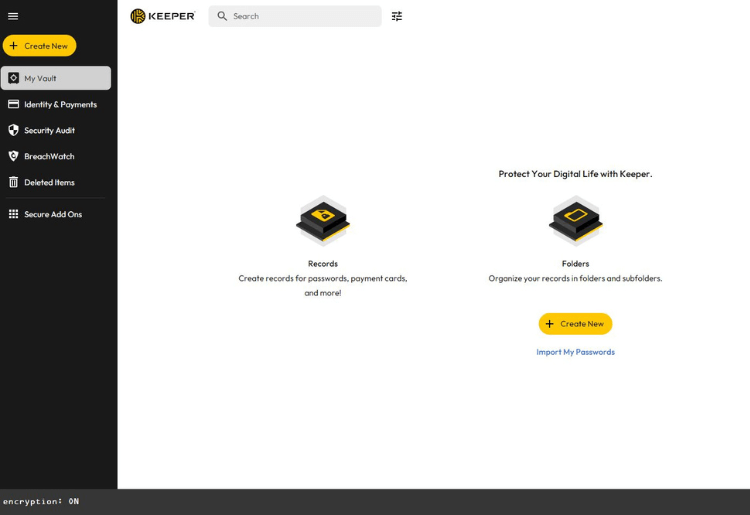Screen dimensions: 750x515
Task: Follow the Import My Passwords link
Action: (x=575, y=352)
